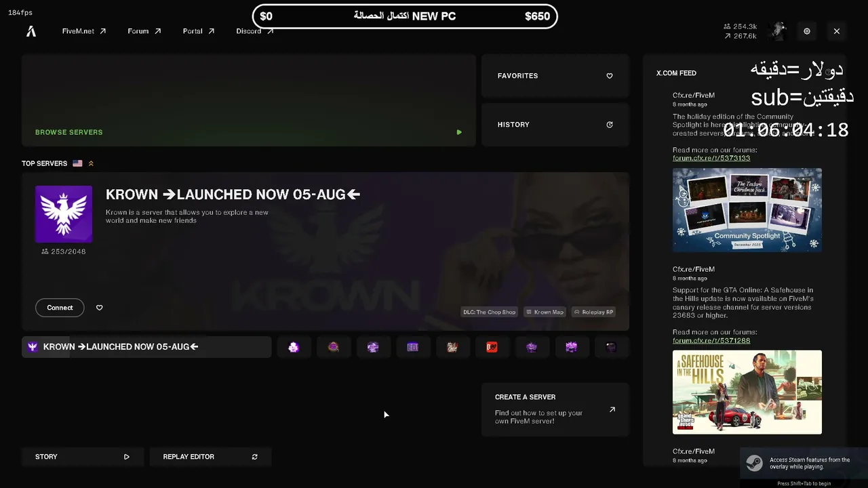The width and height of the screenshot is (868, 488).
Task: Open forum.cfx.re/t/5371288 link
Action: [x=711, y=340]
